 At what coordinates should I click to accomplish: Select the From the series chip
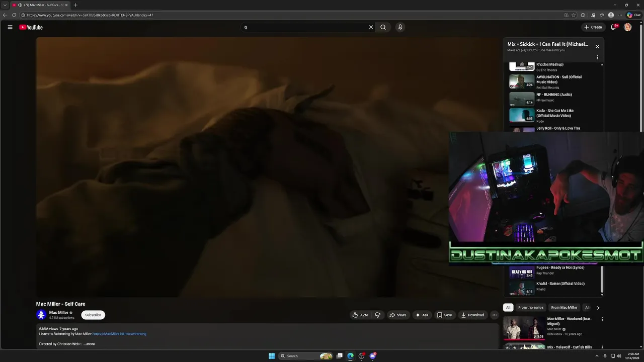click(531, 307)
